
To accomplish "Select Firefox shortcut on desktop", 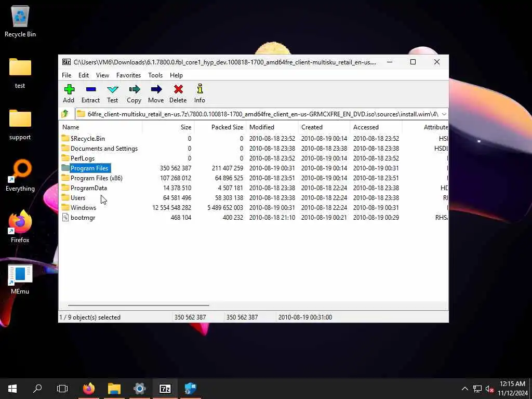I will coord(20,227).
